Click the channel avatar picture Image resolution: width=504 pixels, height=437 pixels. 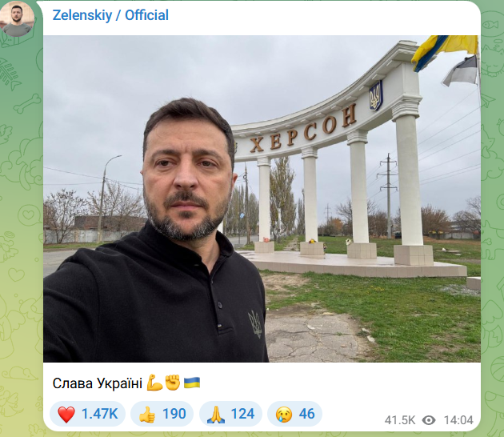point(17,18)
